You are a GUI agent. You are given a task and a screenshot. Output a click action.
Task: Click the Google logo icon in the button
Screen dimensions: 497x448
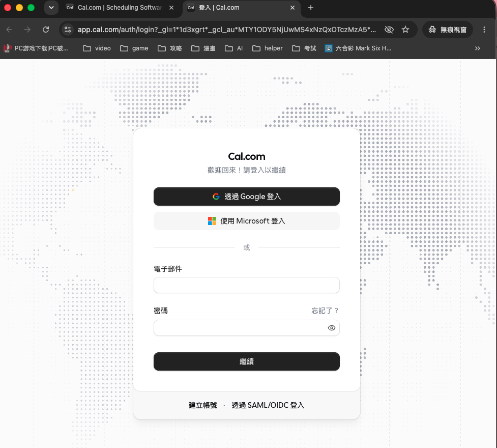click(216, 197)
